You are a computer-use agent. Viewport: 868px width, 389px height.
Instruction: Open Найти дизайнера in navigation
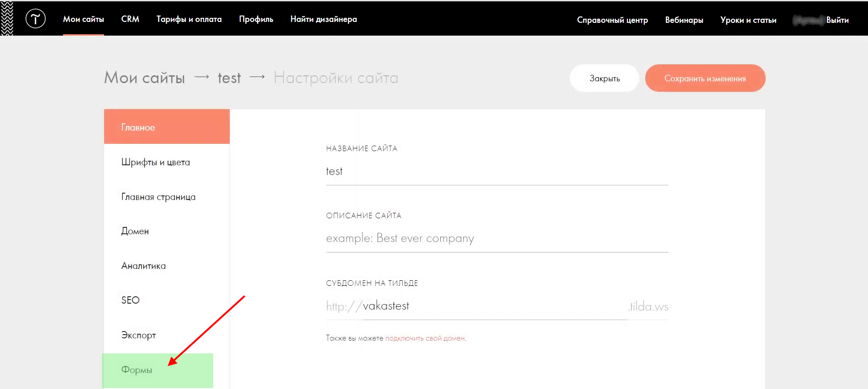324,19
